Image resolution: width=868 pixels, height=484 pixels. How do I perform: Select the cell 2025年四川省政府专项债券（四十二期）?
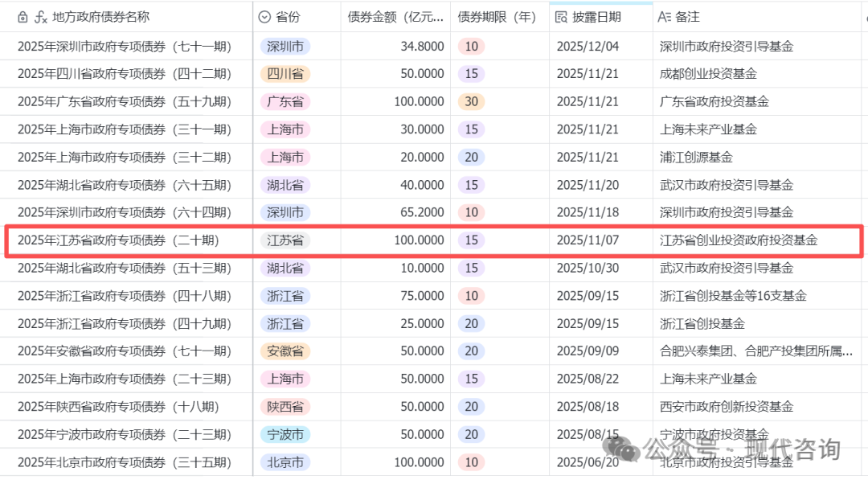click(126, 74)
